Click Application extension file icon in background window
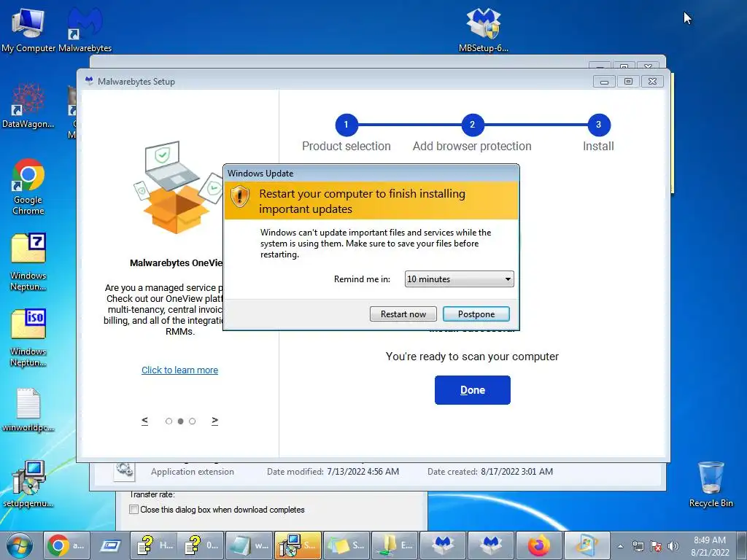Viewport: 747px width, 560px height. [124, 470]
